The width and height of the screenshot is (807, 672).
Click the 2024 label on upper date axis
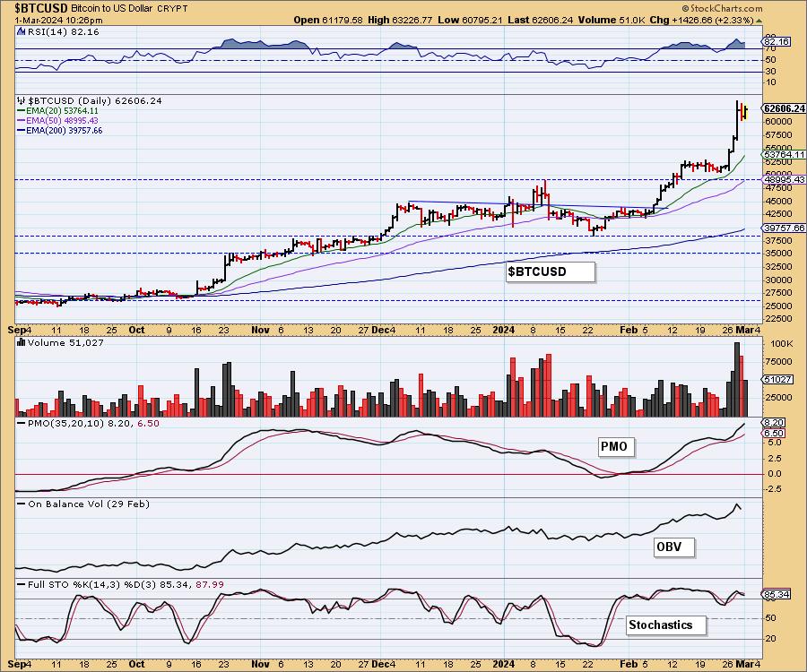point(503,330)
